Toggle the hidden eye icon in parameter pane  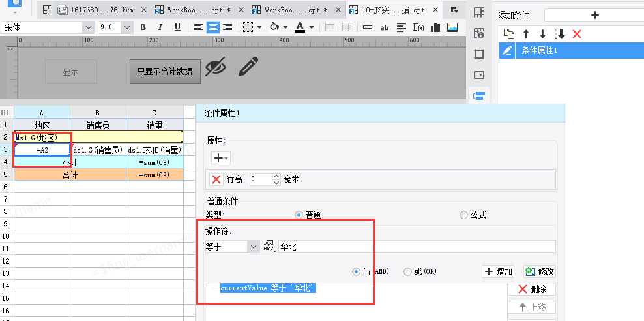pyautogui.click(x=216, y=67)
